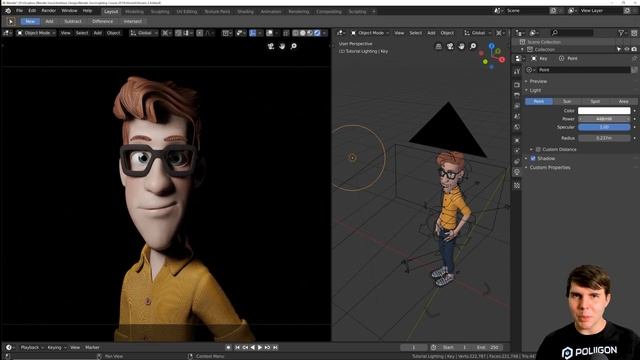This screenshot has height=360, width=640.
Task: Click the zoom magnifier in left viewport
Action: 293,46
